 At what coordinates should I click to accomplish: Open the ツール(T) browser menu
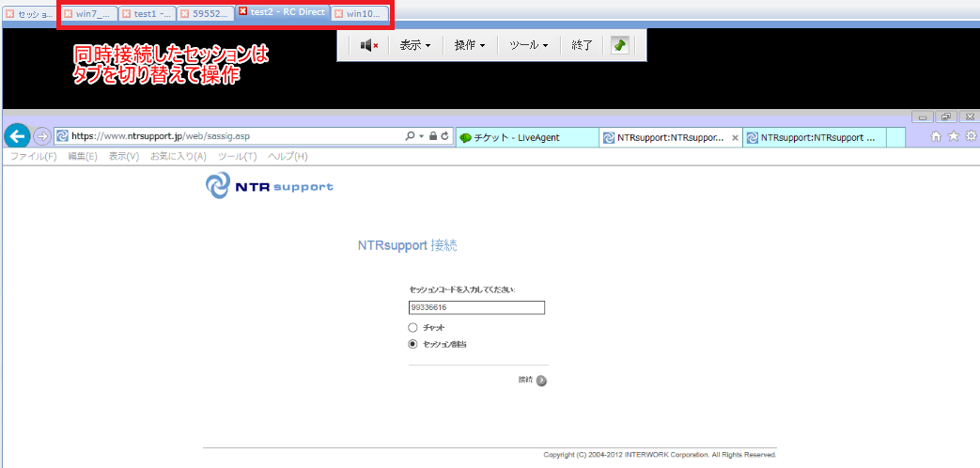[238, 157]
